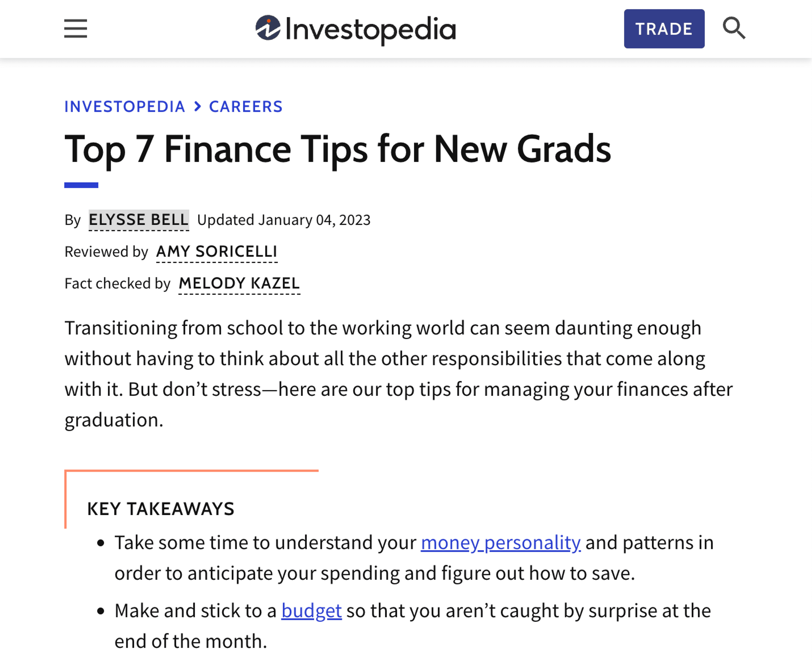812x663 pixels.
Task: Follow the money personality link
Action: click(501, 543)
